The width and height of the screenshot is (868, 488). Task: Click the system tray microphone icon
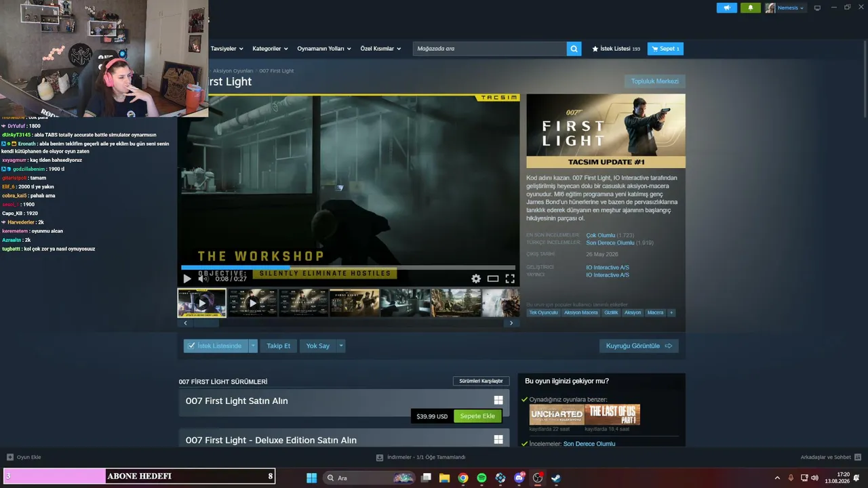[791, 478]
